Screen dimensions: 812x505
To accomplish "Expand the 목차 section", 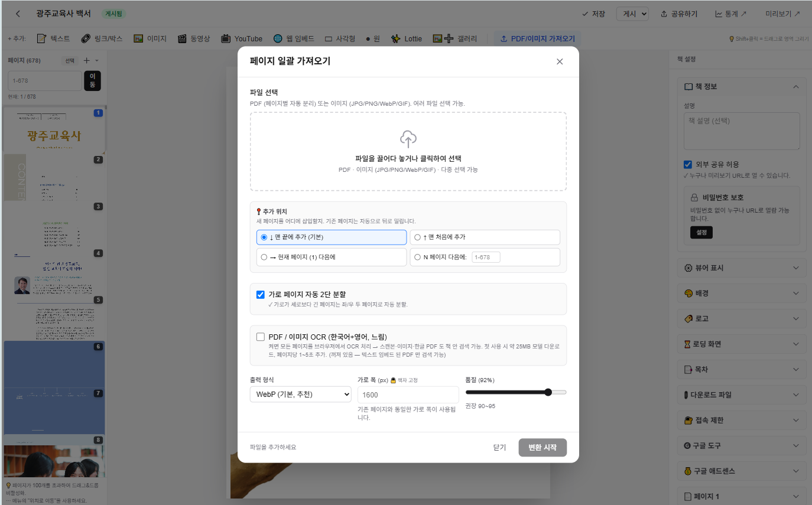I will point(741,369).
